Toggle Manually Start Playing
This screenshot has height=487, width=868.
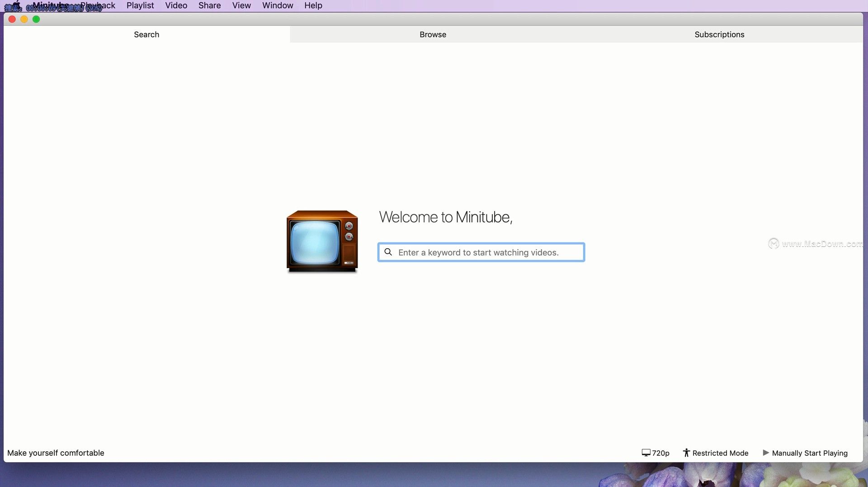pos(805,453)
